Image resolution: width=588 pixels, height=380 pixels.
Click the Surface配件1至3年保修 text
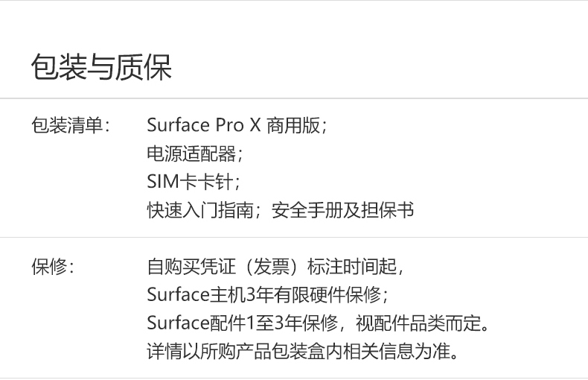[243, 323]
